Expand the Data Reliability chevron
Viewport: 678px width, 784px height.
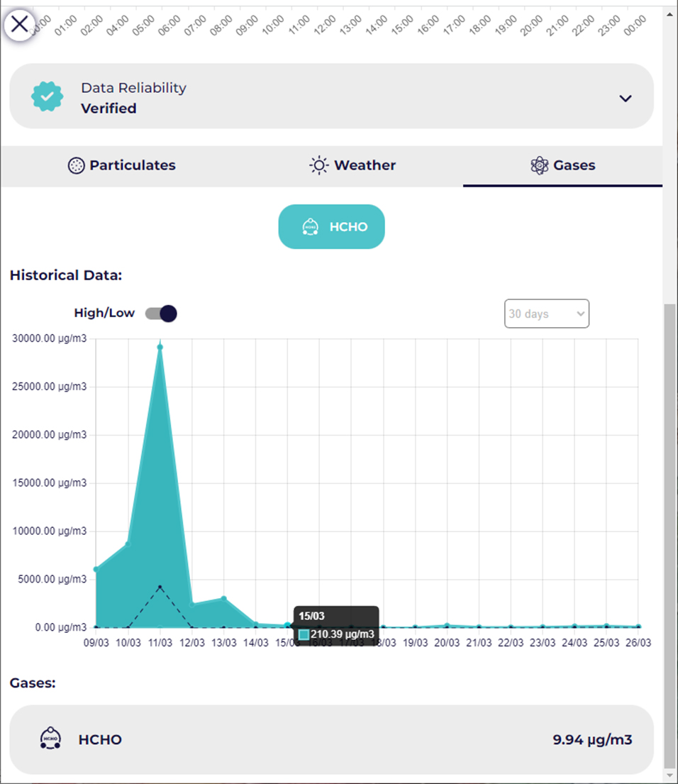click(625, 99)
